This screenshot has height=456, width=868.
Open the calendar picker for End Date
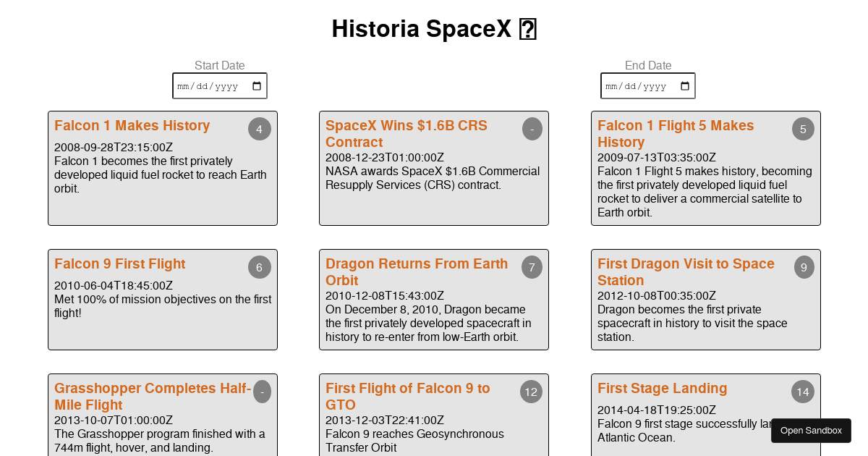685,85
